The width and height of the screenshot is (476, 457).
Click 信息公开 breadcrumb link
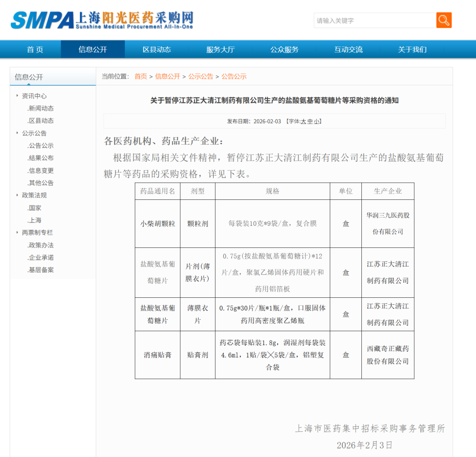167,77
